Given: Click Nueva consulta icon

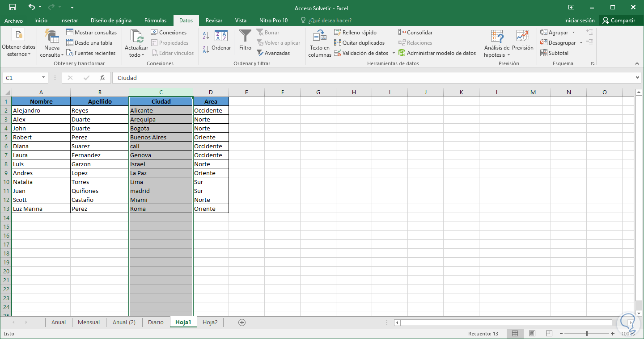Looking at the screenshot, I should coord(52,36).
